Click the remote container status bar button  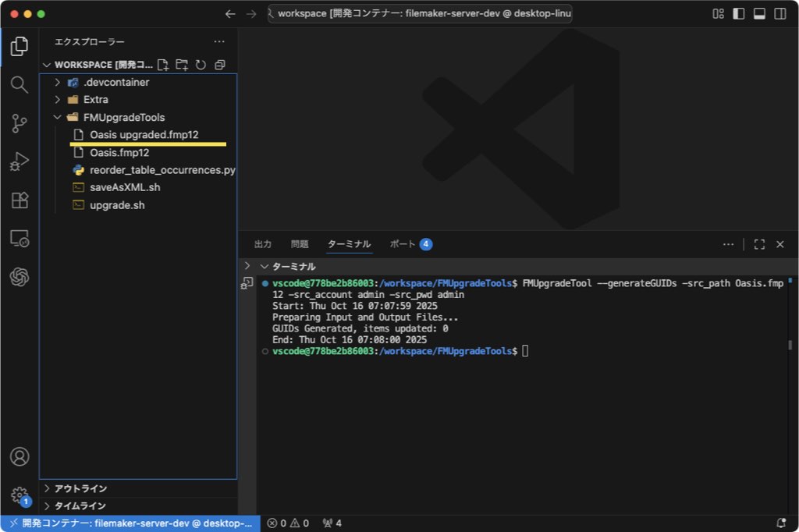pyautogui.click(x=129, y=523)
